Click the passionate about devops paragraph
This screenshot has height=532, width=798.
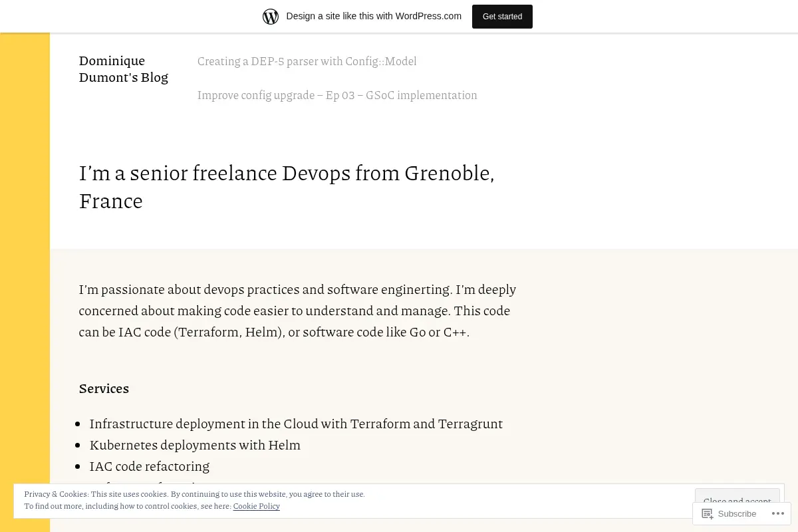point(297,311)
